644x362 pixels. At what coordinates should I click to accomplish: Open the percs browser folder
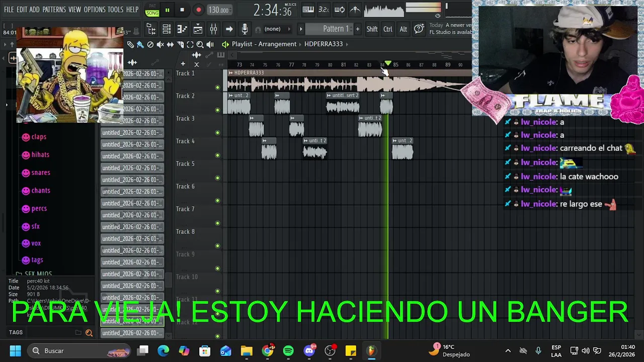tap(34, 209)
